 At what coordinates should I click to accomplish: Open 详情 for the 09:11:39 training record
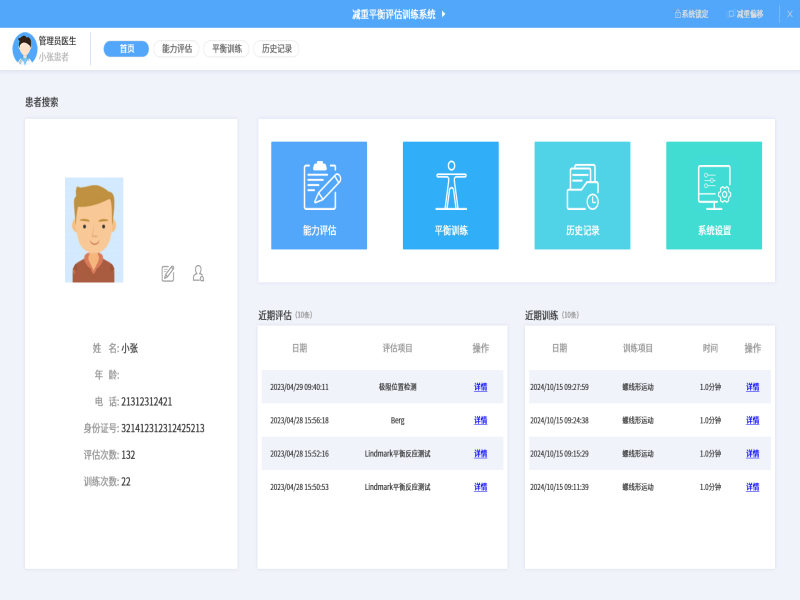coord(752,487)
